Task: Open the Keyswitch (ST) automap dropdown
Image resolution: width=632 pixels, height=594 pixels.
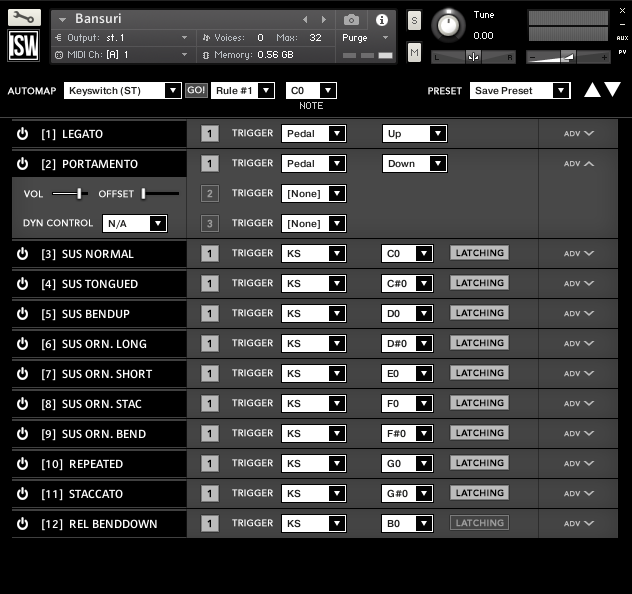Action: point(123,90)
